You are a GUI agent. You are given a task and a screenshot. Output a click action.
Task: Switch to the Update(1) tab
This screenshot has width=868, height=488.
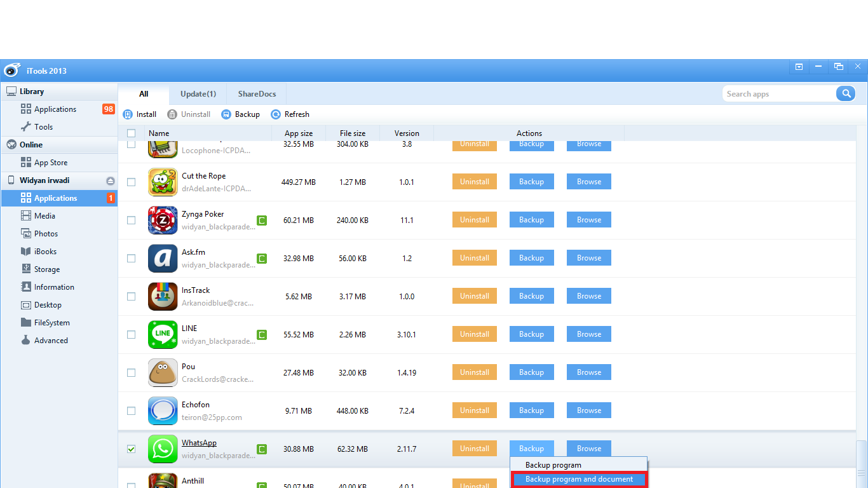pos(198,94)
